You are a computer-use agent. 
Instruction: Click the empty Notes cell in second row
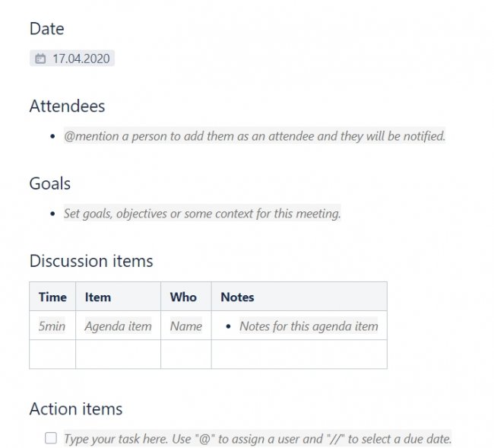click(299, 354)
